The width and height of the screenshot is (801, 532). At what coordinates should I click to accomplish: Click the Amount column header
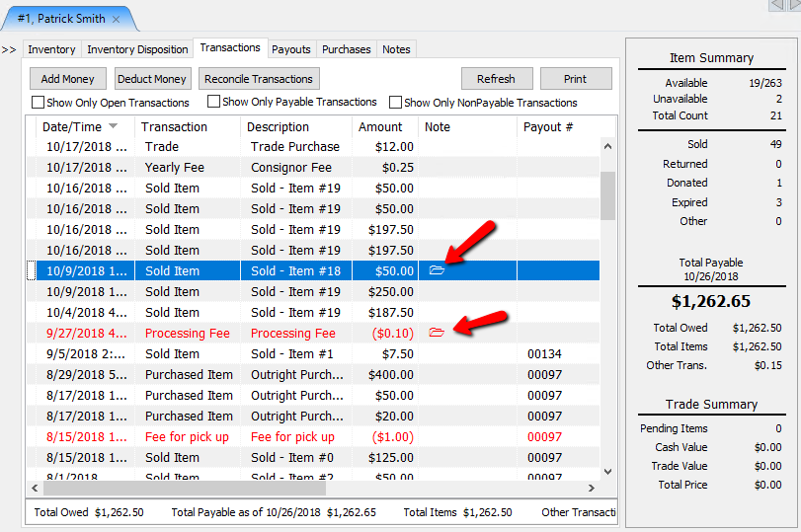385,126
